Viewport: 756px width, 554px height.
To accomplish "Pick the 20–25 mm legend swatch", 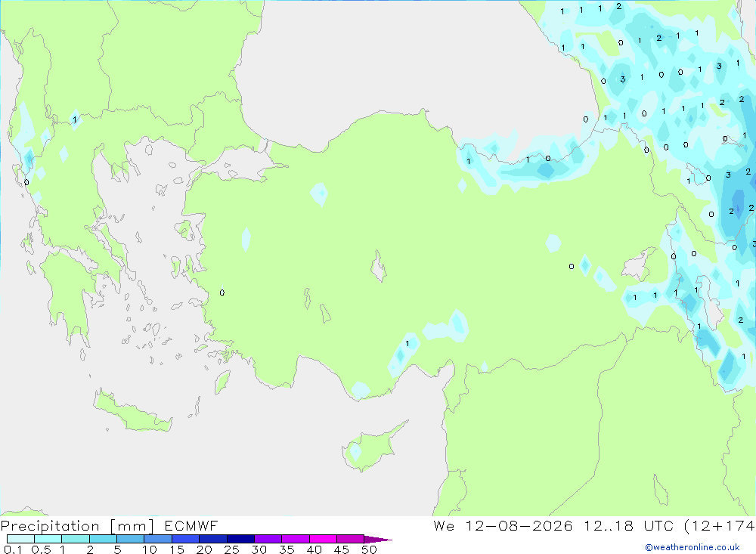I will point(213,539).
